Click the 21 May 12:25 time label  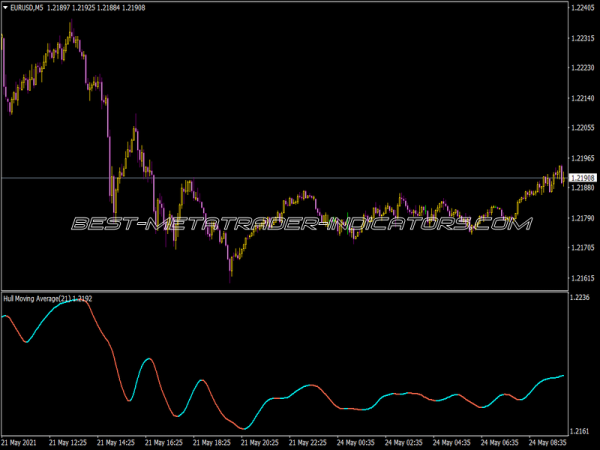(71, 441)
